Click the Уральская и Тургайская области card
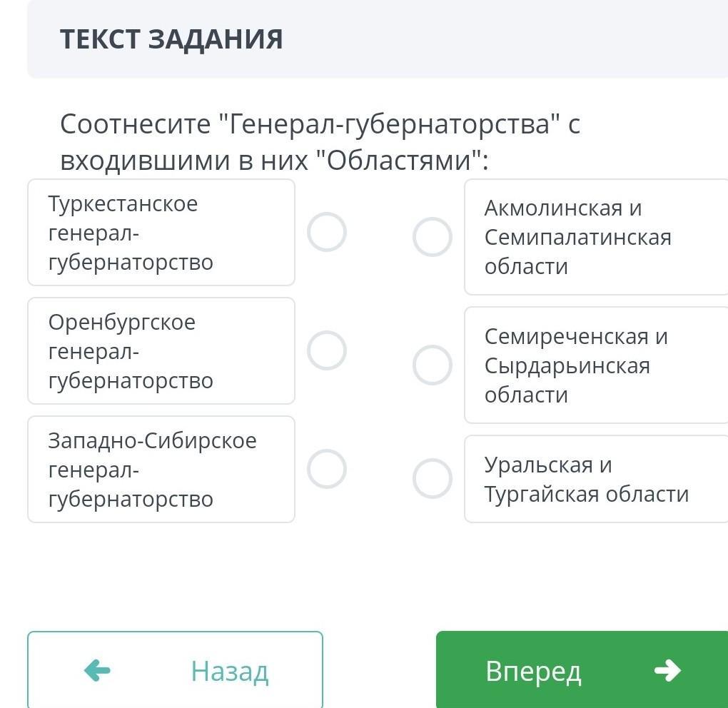 point(595,479)
